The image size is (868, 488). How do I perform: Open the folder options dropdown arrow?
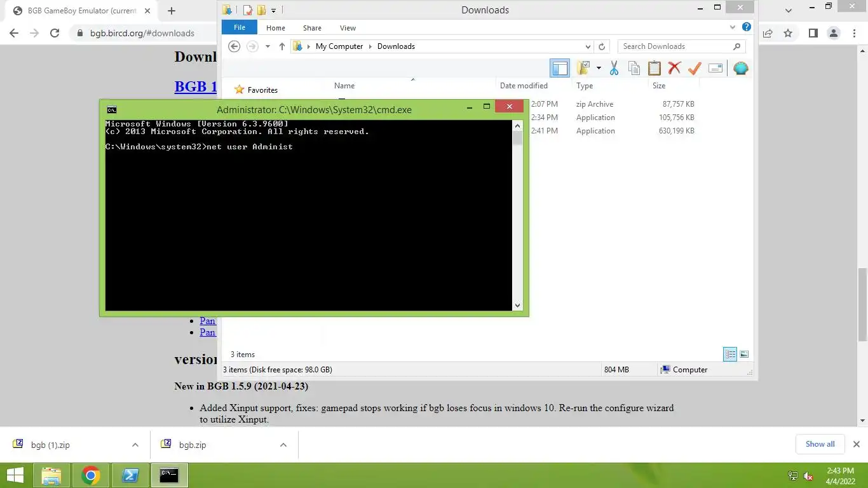[x=599, y=68]
